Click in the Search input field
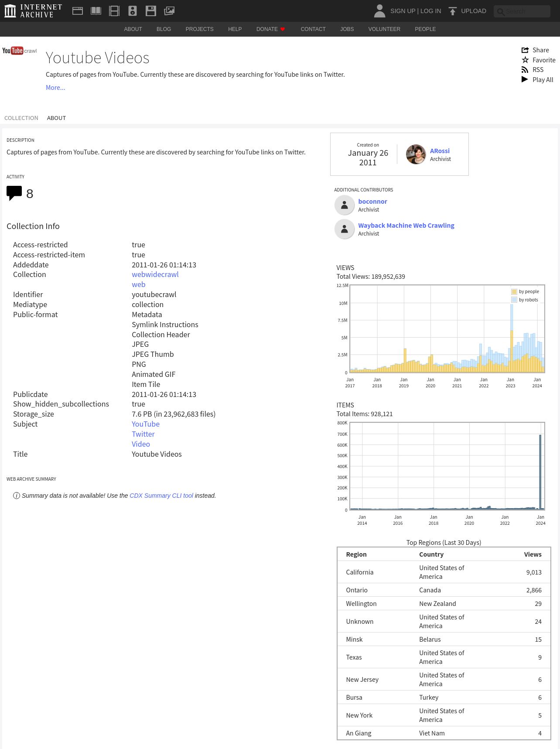This screenshot has height=749, width=560. point(522,11)
